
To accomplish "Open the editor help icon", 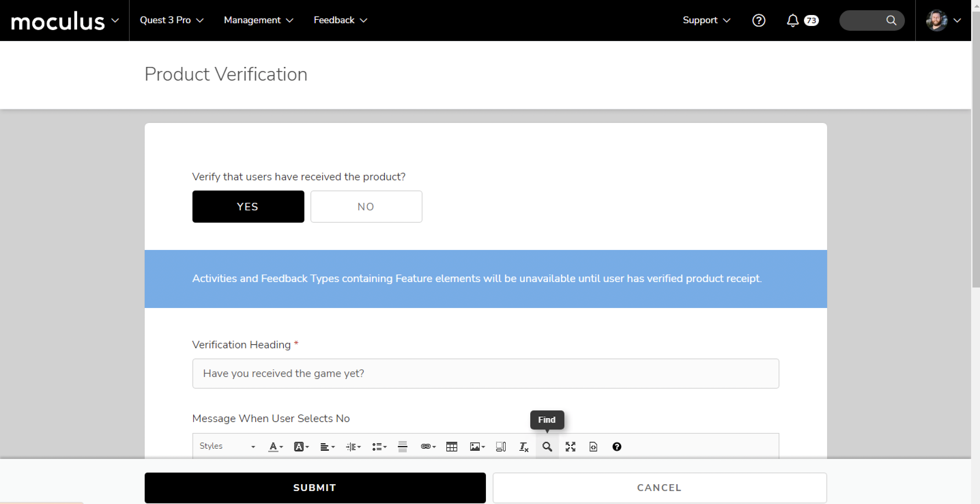I will point(617,447).
